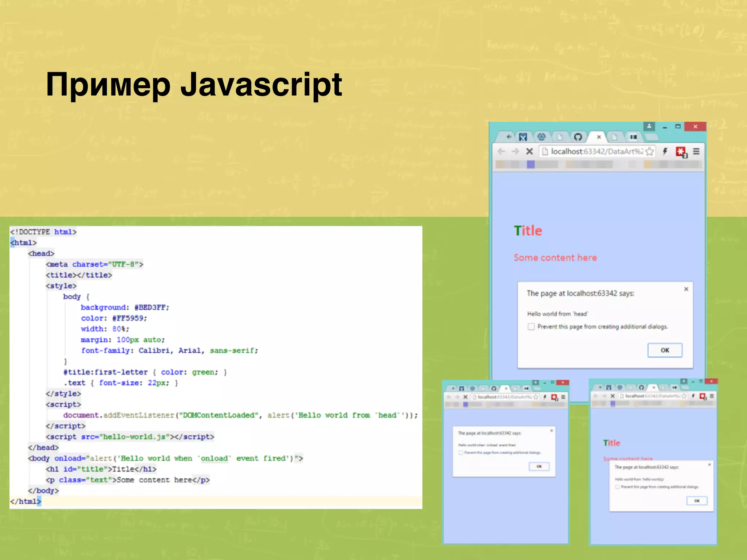The width and height of the screenshot is (747, 560).
Task: Open hamburger menu in the bottom-left browser
Action: (563, 397)
